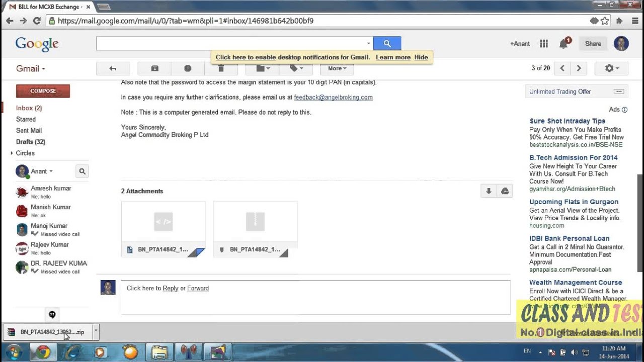Open the Labels tag menu
Image resolution: width=644 pixels, height=362 pixels.
295,68
